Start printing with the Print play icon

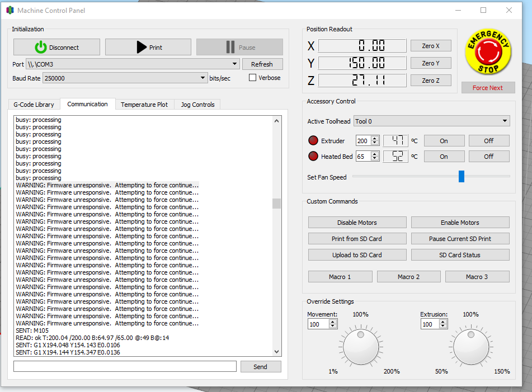142,47
